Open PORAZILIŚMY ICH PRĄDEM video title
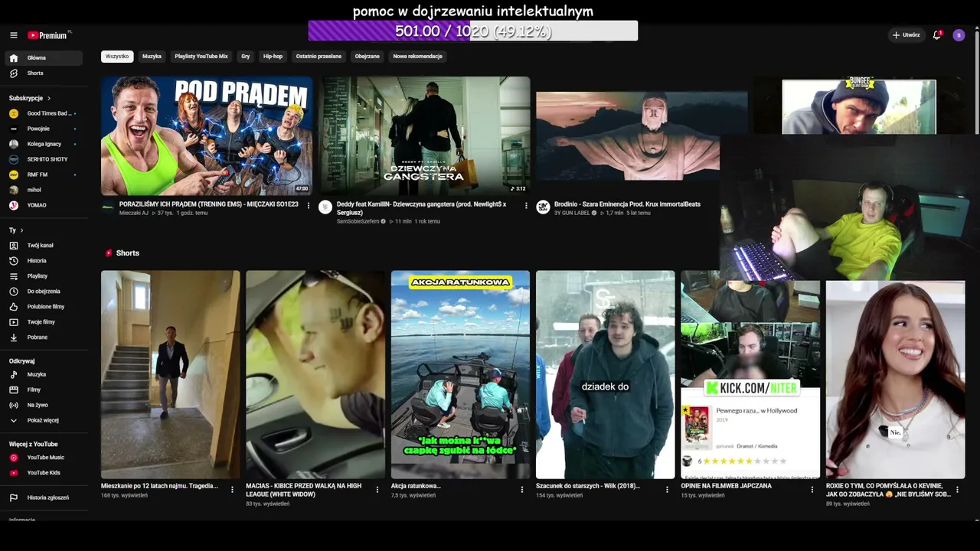 pos(209,204)
